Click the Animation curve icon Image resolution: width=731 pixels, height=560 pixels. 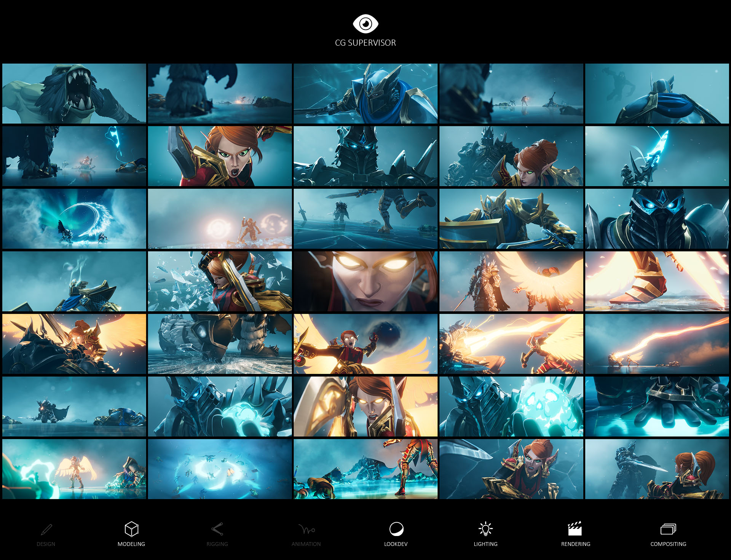[306, 529]
